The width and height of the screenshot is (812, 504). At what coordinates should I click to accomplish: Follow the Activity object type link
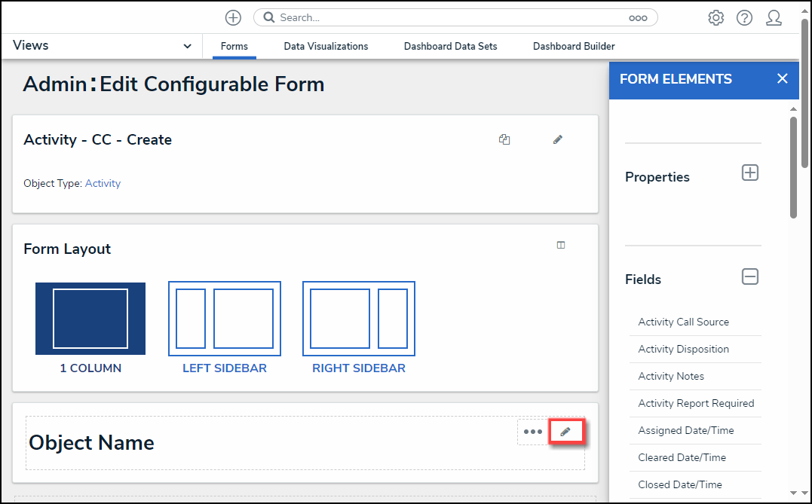coord(103,183)
